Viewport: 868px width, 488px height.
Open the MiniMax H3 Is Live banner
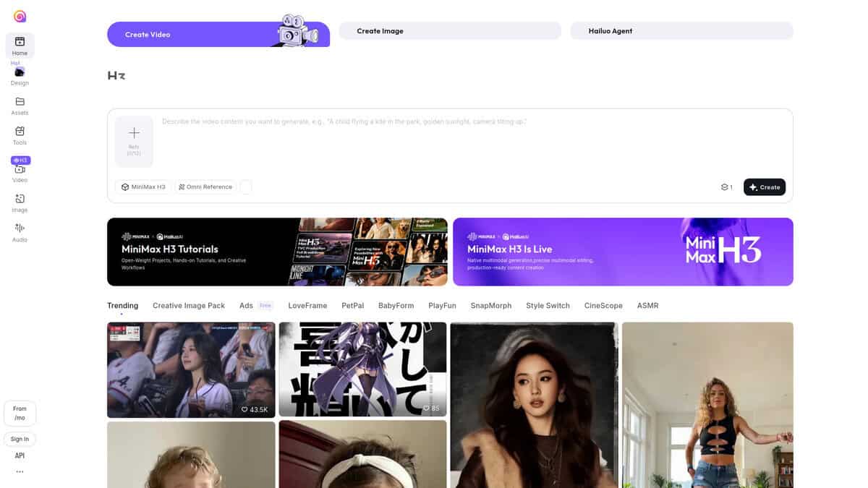pyautogui.click(x=623, y=252)
